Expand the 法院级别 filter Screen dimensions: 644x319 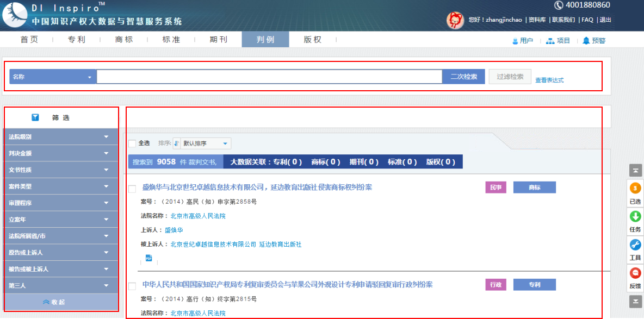point(60,137)
